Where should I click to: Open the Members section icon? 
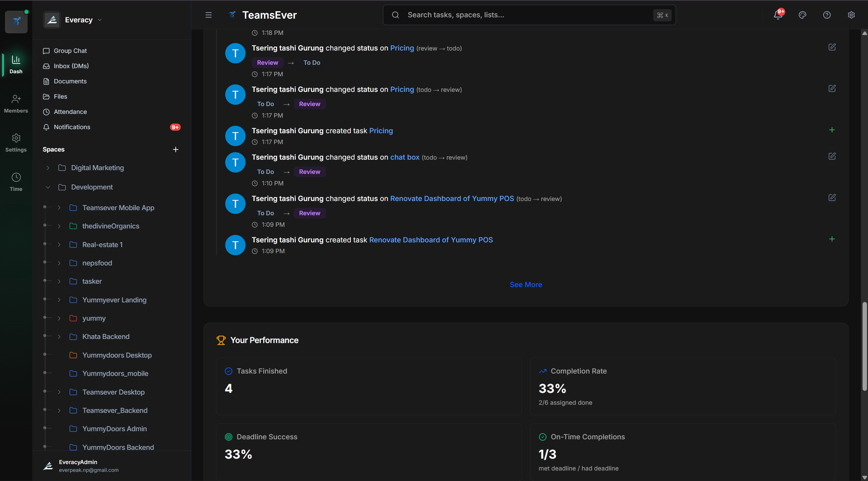[16, 104]
